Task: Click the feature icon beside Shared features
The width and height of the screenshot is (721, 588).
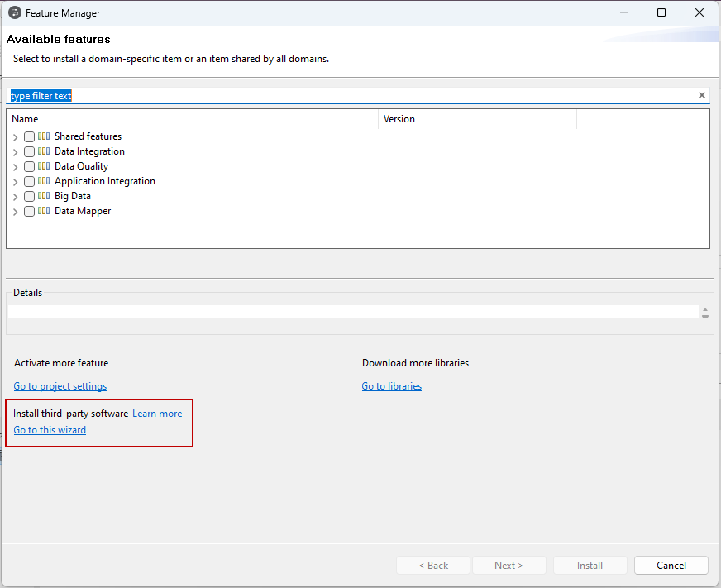Action: pos(42,136)
